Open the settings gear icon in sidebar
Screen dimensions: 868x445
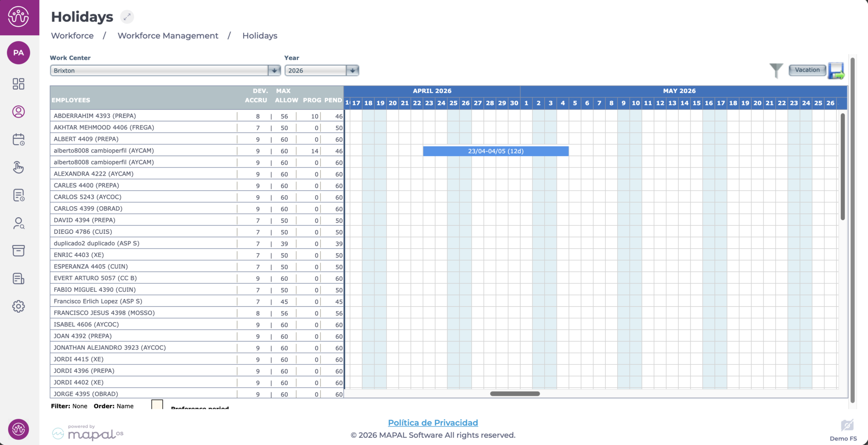coord(19,306)
